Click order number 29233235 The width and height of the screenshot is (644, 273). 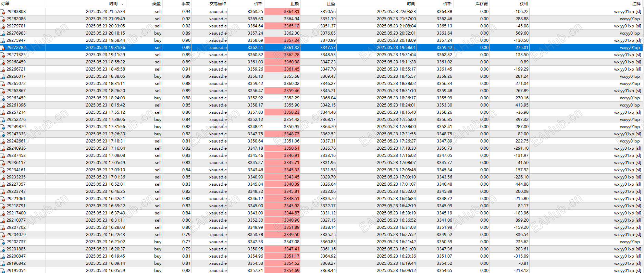16,177
